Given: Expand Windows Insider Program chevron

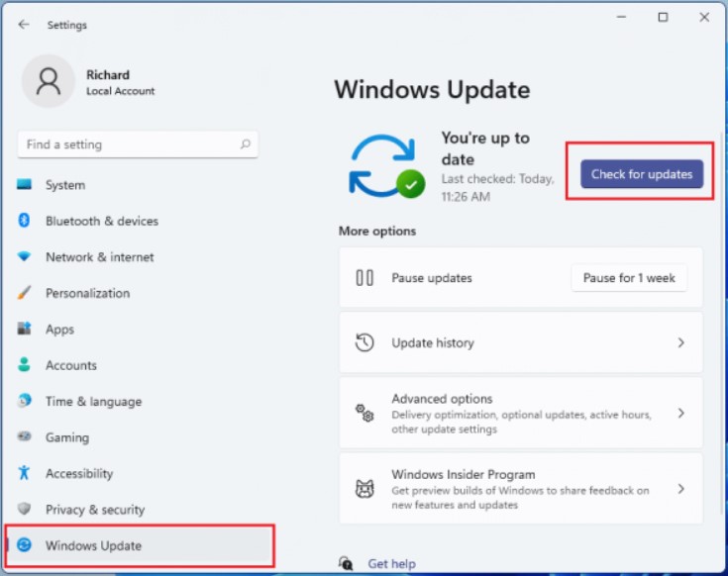Looking at the screenshot, I should 680,489.
